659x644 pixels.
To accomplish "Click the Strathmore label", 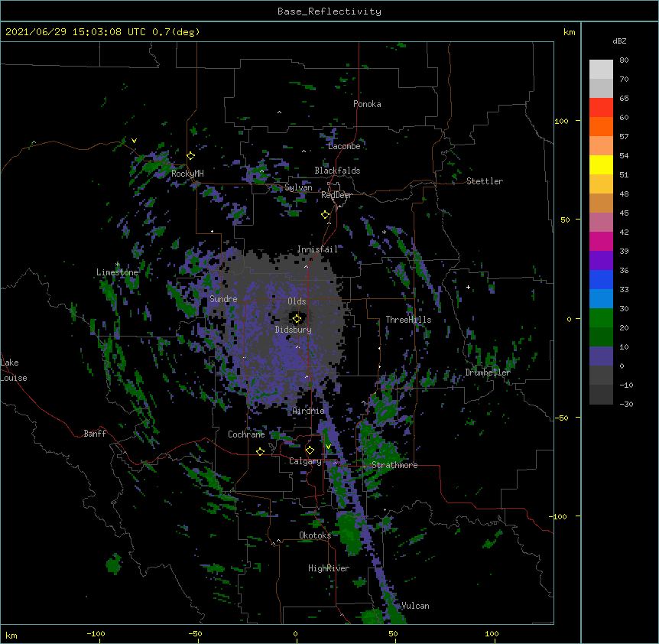I will point(394,465).
